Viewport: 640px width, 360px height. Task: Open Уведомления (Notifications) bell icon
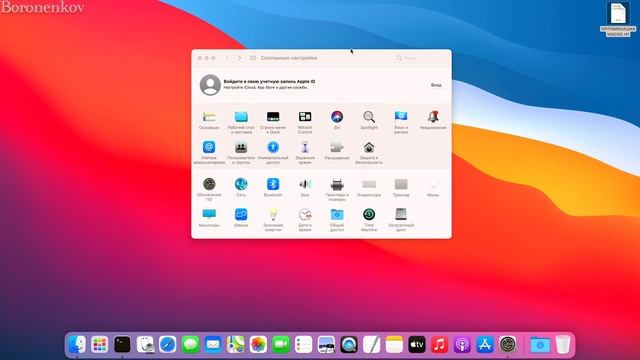433,117
